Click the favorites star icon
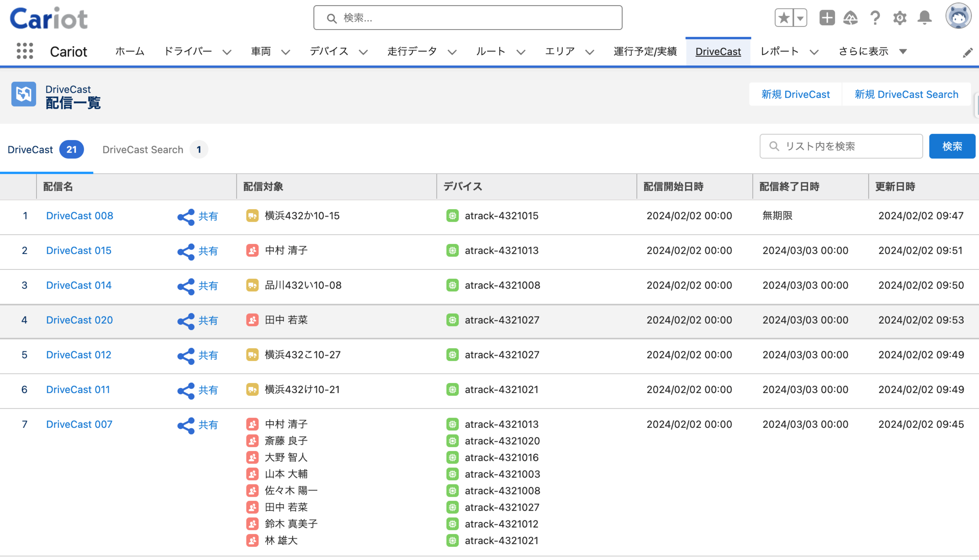Screen dimensions: 979x560 pyautogui.click(x=784, y=18)
